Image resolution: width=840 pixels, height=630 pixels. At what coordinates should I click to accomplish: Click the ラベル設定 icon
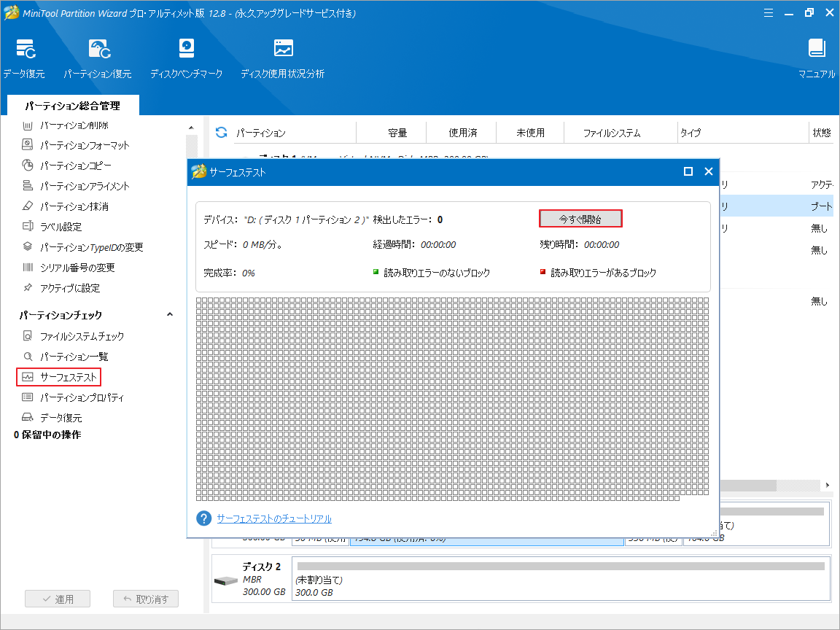27,226
